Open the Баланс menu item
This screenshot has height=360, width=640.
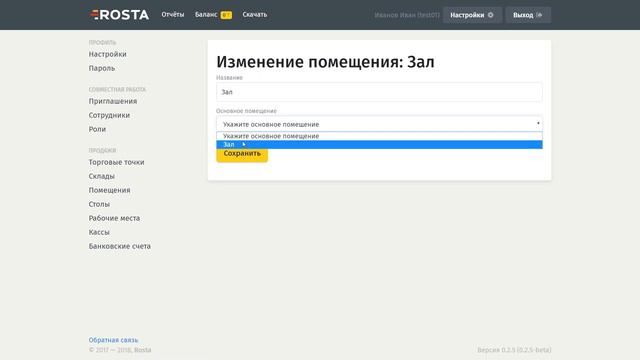[206, 14]
